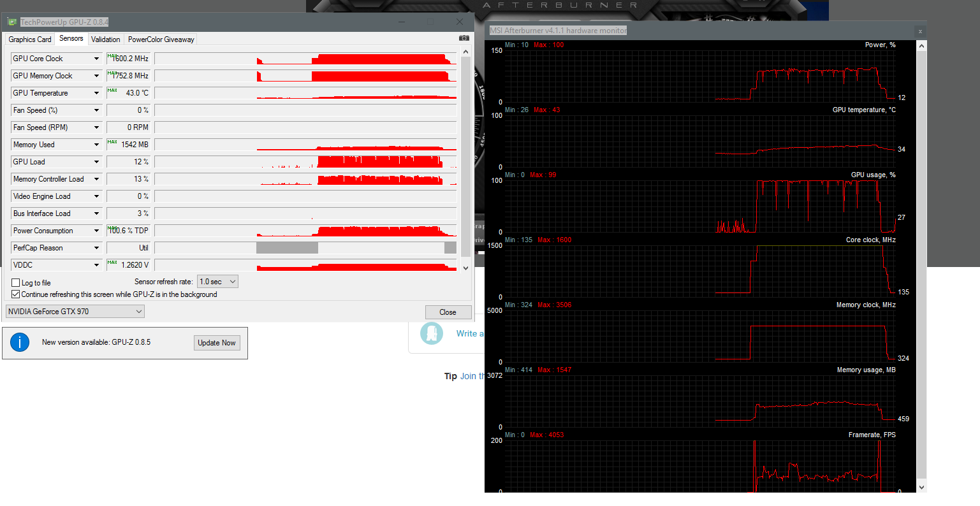980x506 pixels.
Task: Click the GPU Load sensor graph
Action: (305, 162)
